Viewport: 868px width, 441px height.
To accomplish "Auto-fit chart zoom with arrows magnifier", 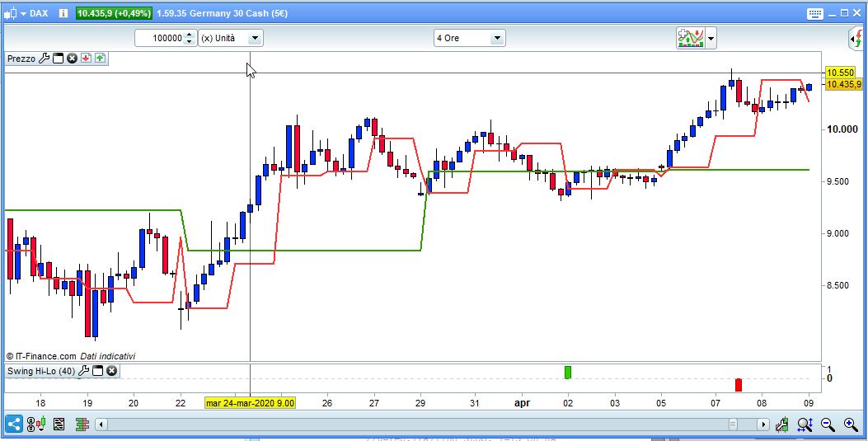I will (x=805, y=425).
